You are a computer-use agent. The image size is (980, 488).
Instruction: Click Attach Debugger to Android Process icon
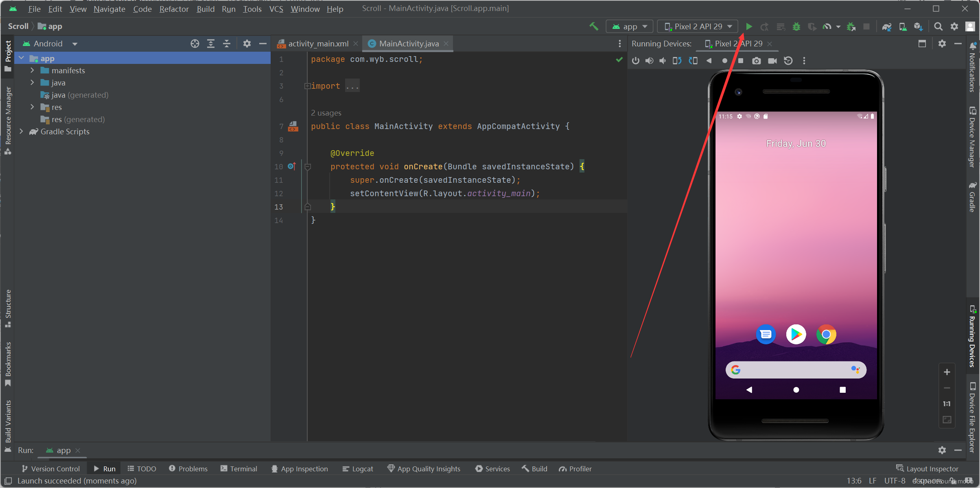851,26
